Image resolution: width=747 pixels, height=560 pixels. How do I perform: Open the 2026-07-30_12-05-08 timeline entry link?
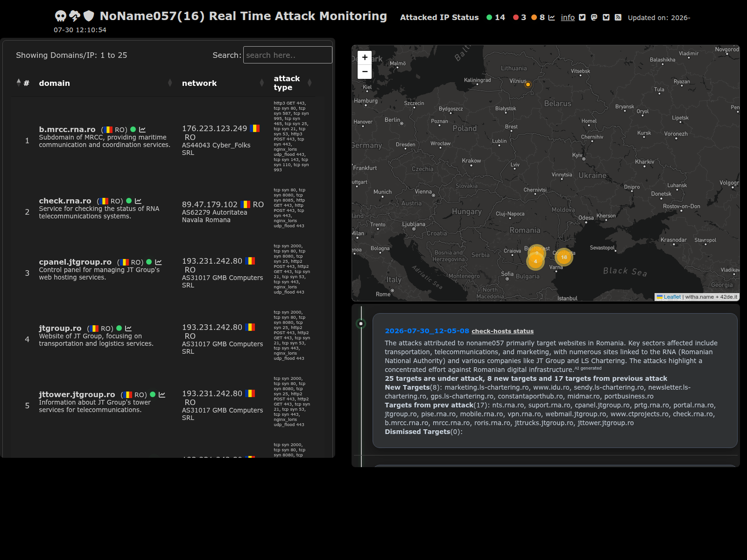tap(427, 331)
